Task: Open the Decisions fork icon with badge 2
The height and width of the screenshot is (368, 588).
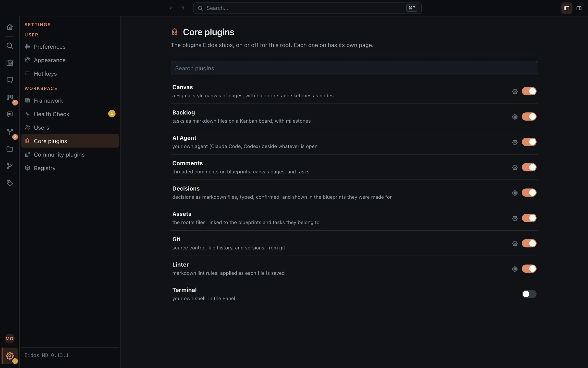Action: click(x=10, y=132)
